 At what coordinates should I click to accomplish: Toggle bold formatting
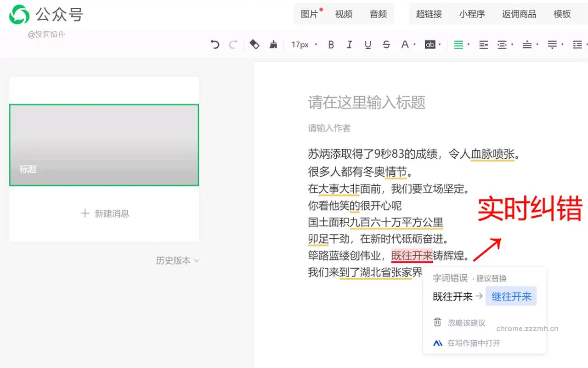coord(331,45)
